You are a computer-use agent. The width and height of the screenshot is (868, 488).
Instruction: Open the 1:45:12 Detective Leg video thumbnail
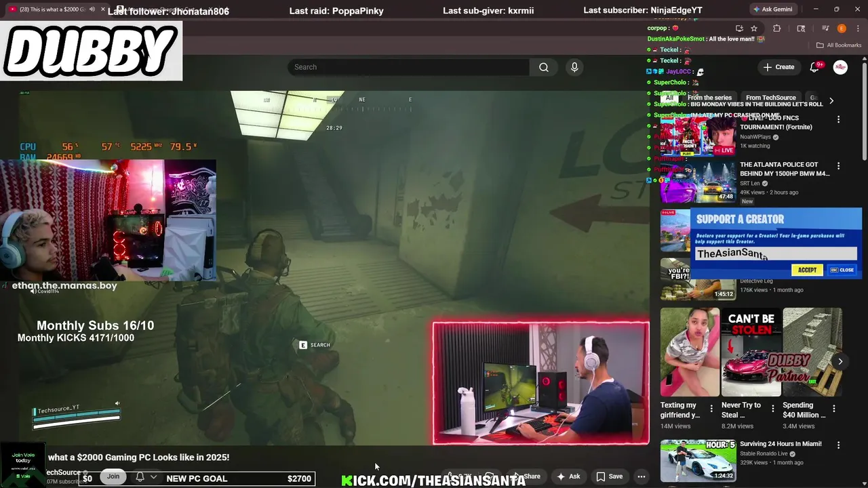(x=698, y=279)
